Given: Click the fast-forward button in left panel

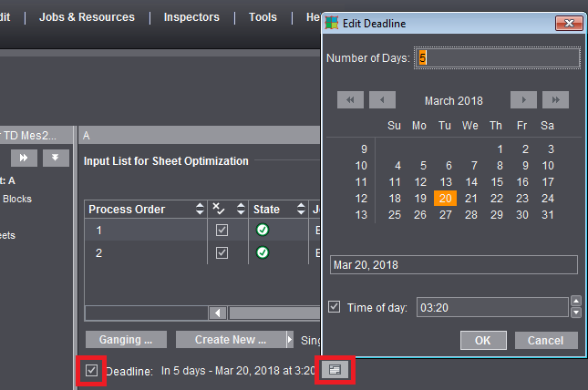Looking at the screenshot, I should (24, 158).
